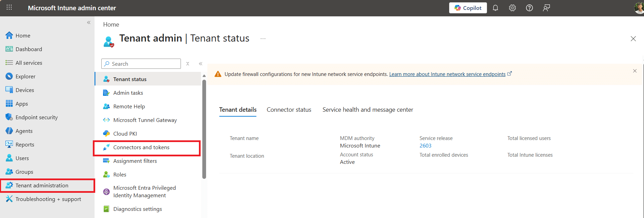
Task: Open Service health and message center tab
Action: coord(368,110)
